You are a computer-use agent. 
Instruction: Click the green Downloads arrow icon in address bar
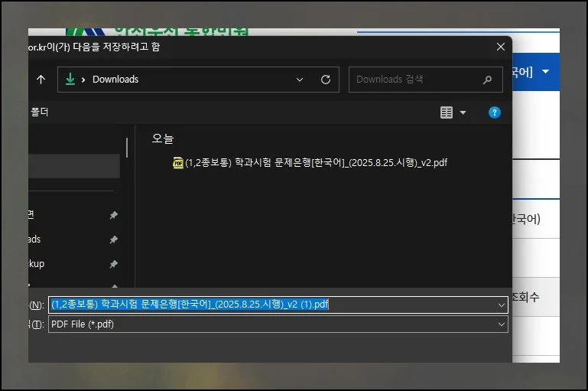(x=70, y=80)
